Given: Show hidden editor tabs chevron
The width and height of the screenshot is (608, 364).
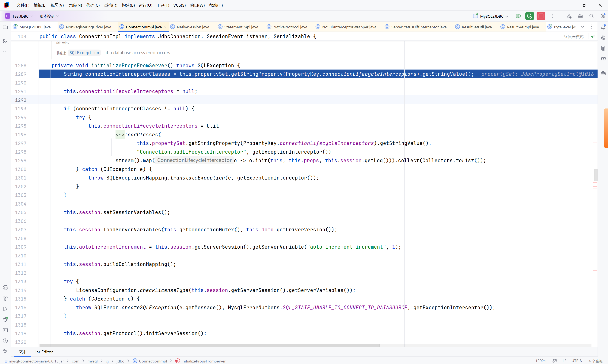Looking at the screenshot, I should (x=583, y=27).
